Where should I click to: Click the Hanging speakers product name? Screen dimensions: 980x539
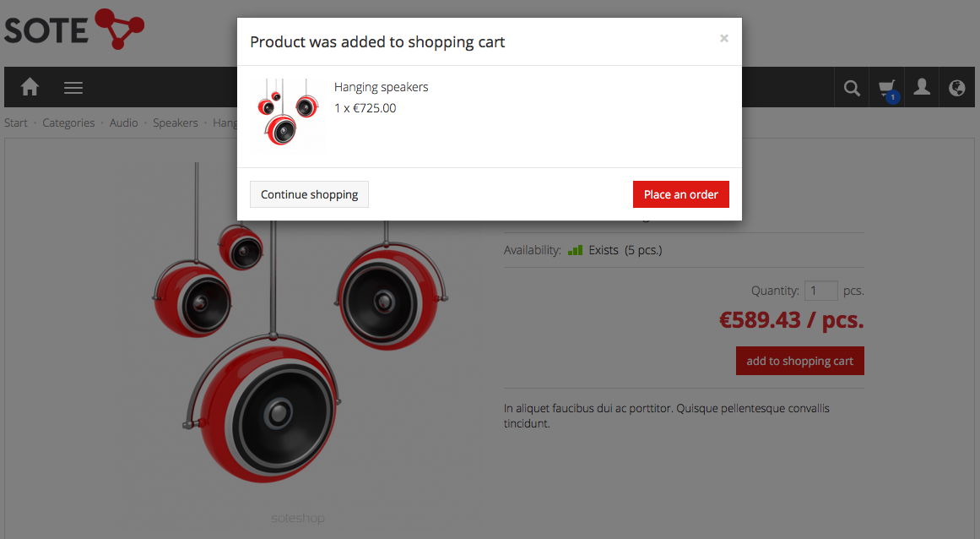click(x=381, y=87)
